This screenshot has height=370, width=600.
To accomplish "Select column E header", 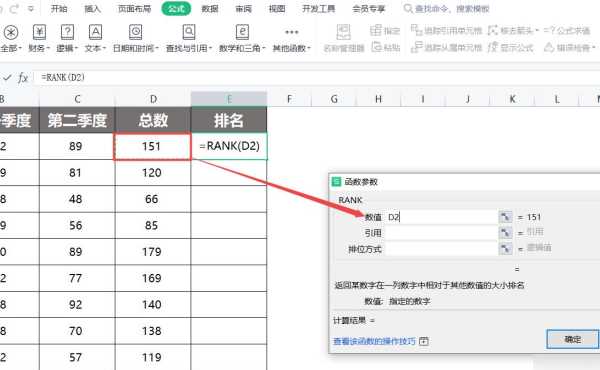I will point(229,99).
